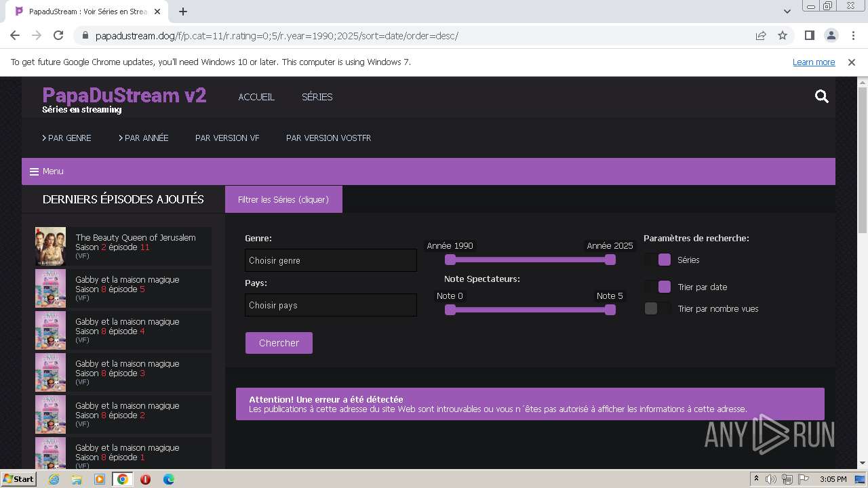Reload the page with the refresh icon

[58, 35]
